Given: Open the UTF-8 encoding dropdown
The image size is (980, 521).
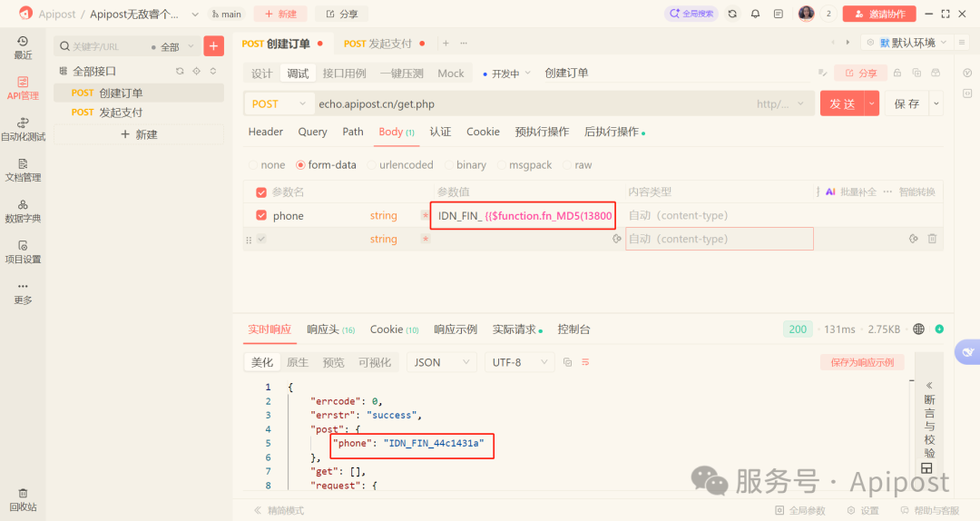Looking at the screenshot, I should point(520,362).
